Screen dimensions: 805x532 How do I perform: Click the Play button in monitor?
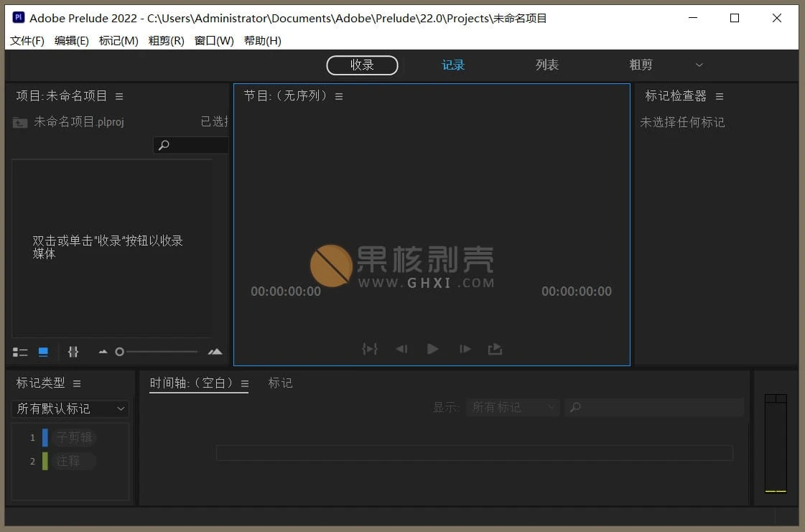[433, 349]
